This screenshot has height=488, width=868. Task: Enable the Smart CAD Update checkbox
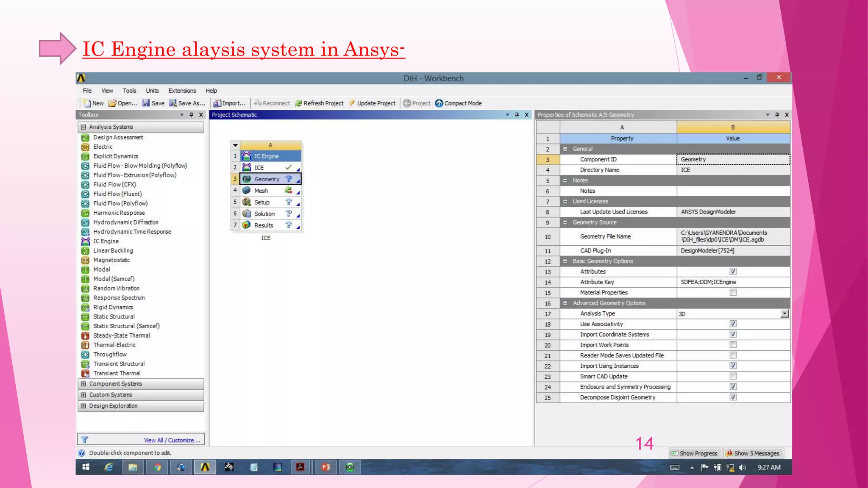(x=733, y=376)
